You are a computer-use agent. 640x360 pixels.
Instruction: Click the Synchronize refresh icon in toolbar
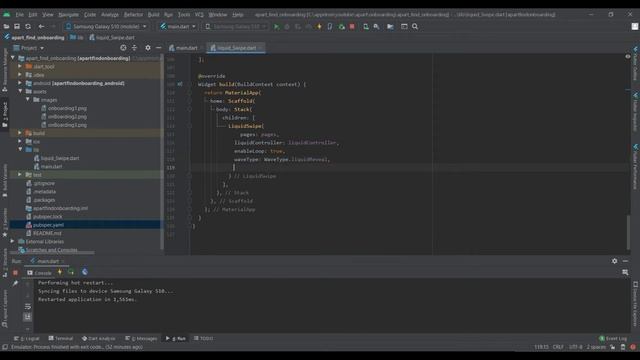pyautogui.click(x=28, y=27)
